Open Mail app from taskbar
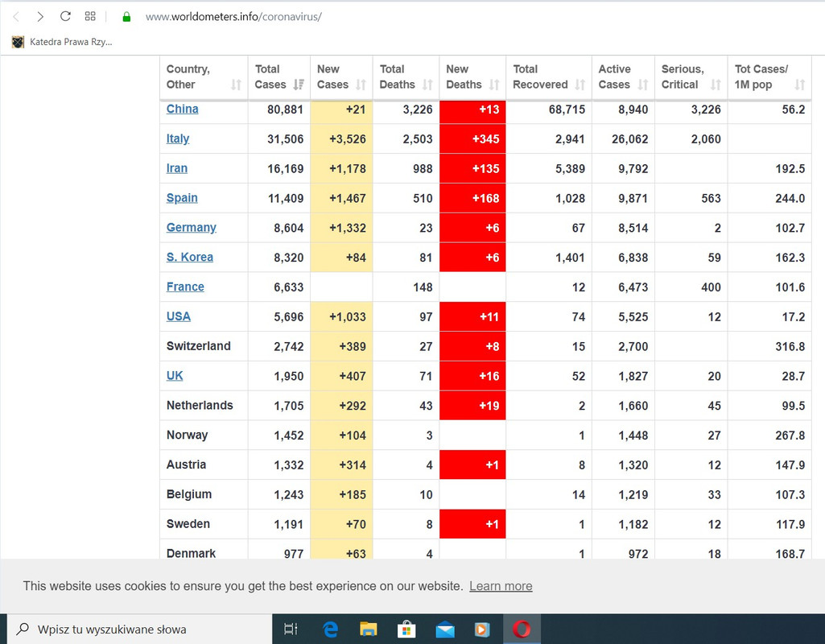 pyautogui.click(x=445, y=630)
